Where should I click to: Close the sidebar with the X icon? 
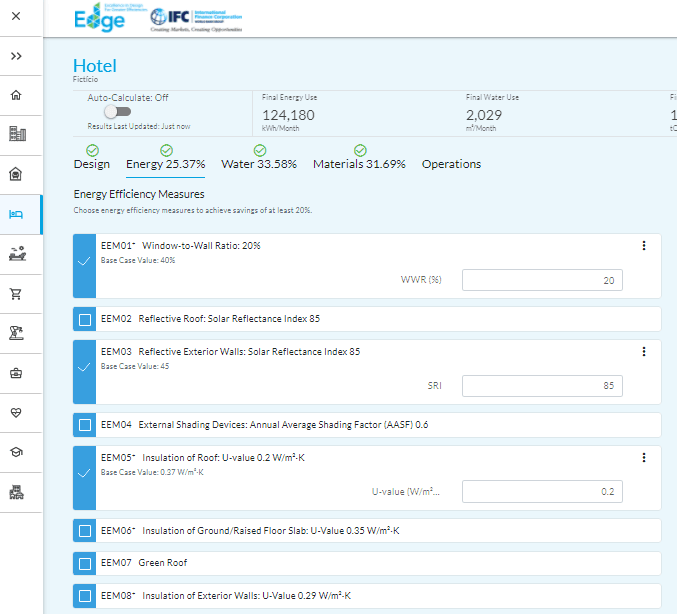16,17
